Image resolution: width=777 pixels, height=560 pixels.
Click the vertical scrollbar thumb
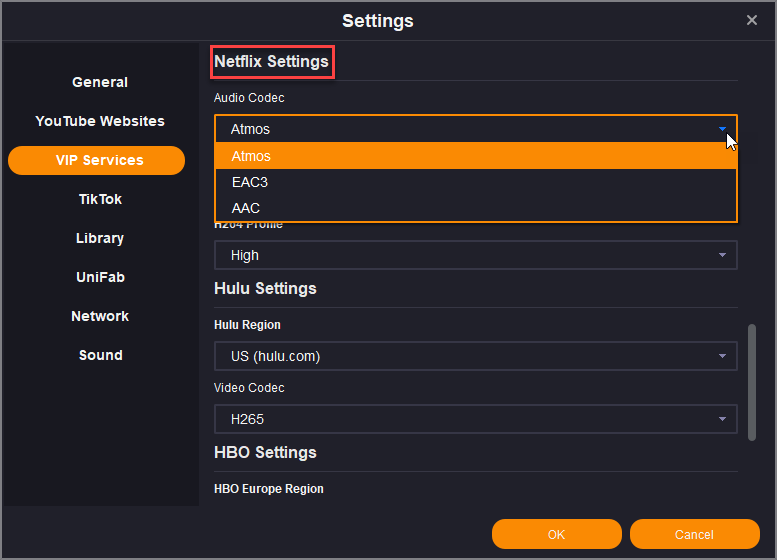pos(752,382)
